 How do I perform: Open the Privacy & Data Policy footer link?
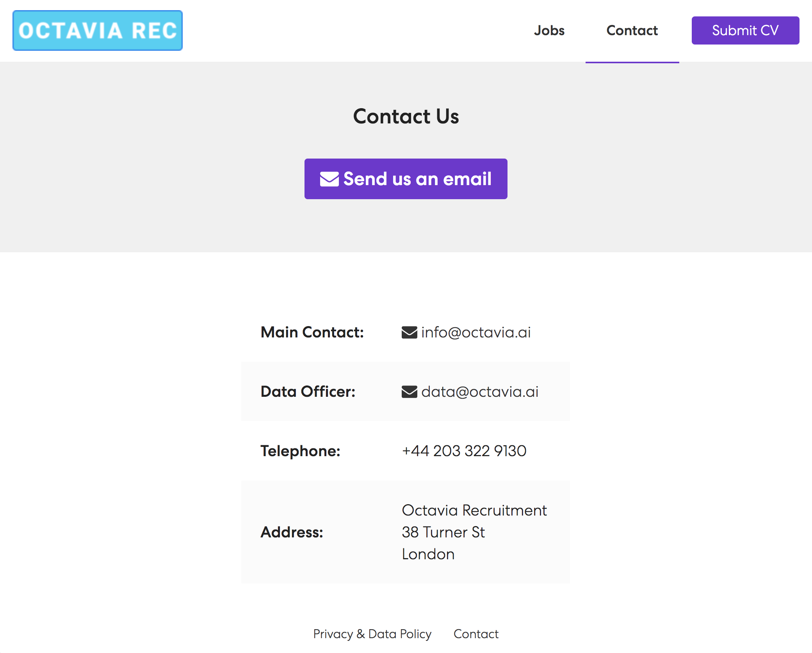[x=372, y=634]
